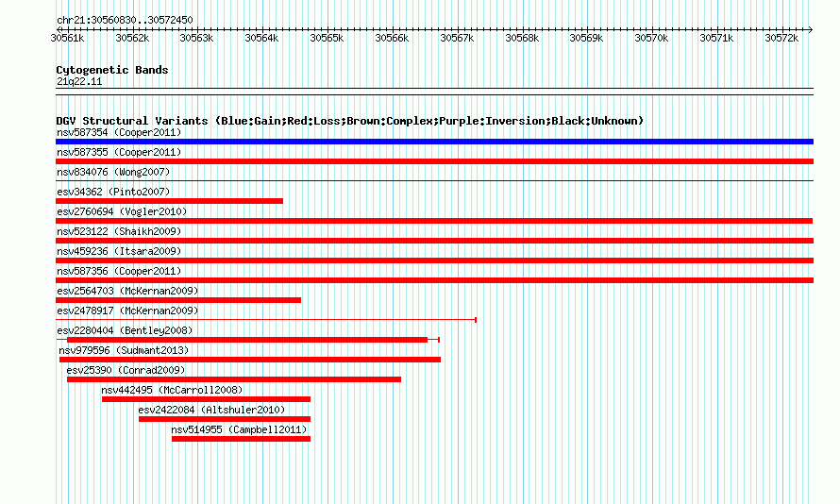Open esv2422084 (Altshuler2010) label
The image size is (840, 504).
[211, 410]
